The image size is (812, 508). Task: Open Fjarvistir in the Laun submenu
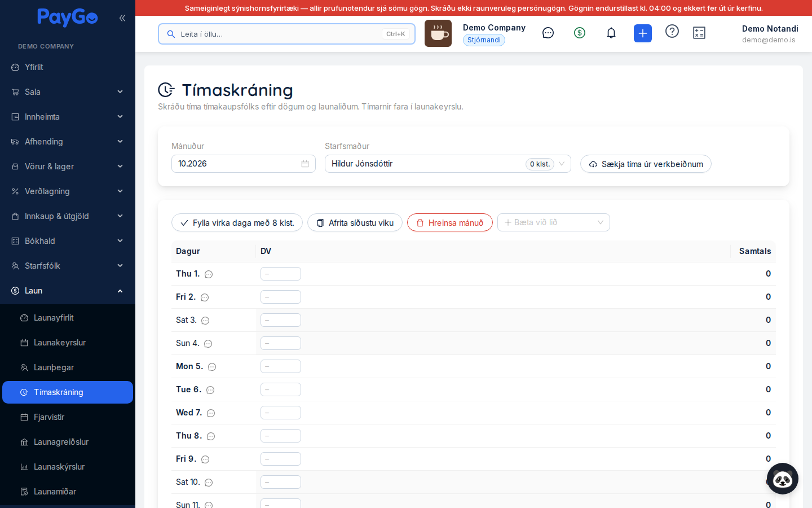tap(68, 417)
